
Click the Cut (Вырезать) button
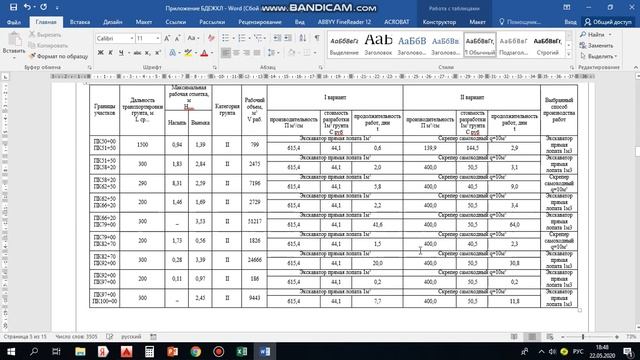[x=45, y=35]
